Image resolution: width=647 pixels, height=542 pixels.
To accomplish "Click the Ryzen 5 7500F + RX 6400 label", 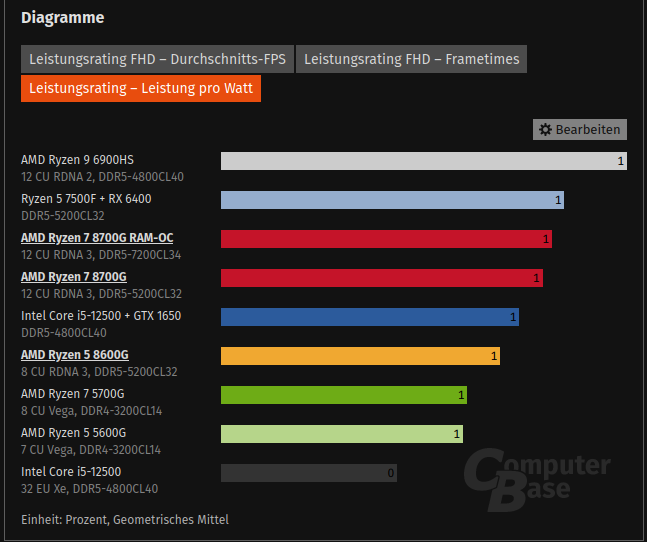I will pyautogui.click(x=86, y=199).
